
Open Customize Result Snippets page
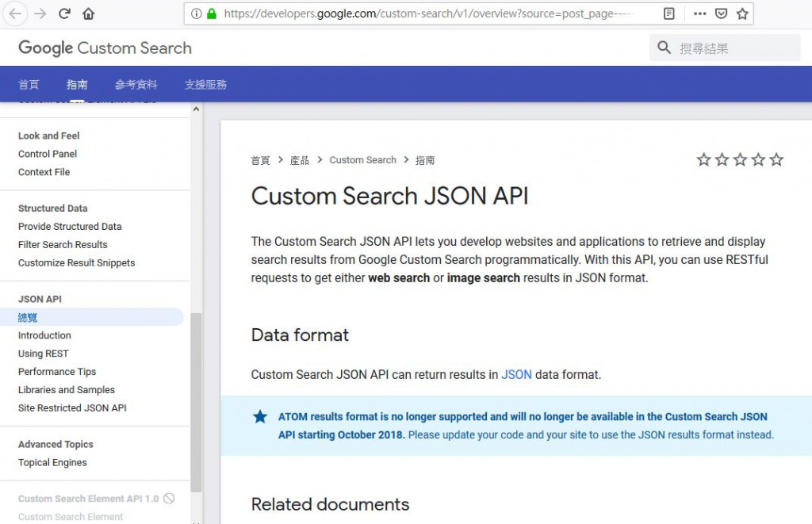point(77,262)
